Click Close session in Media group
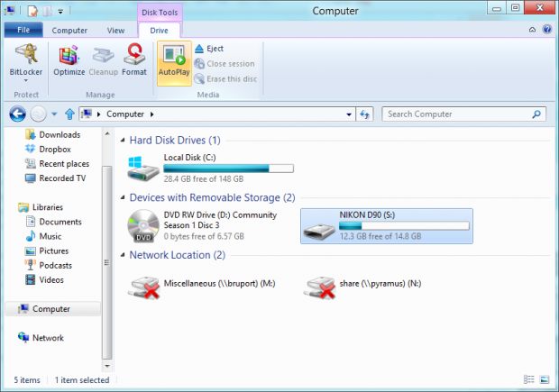The image size is (559, 392). 225,64
